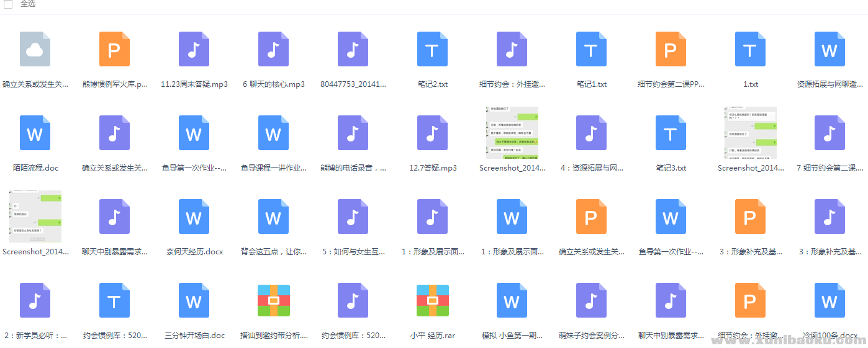Click the 三分钟开场白.doc file name

[194, 336]
